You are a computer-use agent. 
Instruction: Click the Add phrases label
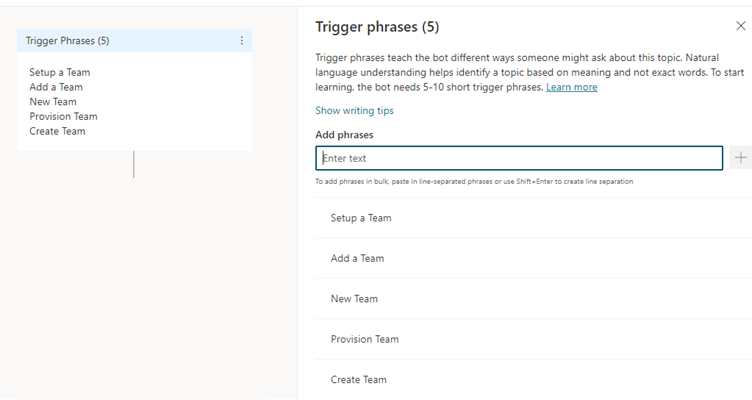344,135
